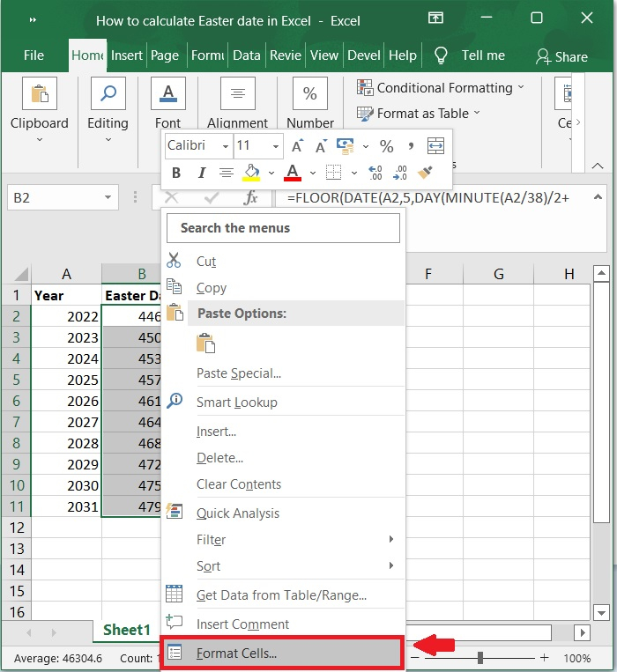
Task: Click Decrease Decimal in mini toolbar
Action: coord(400,173)
